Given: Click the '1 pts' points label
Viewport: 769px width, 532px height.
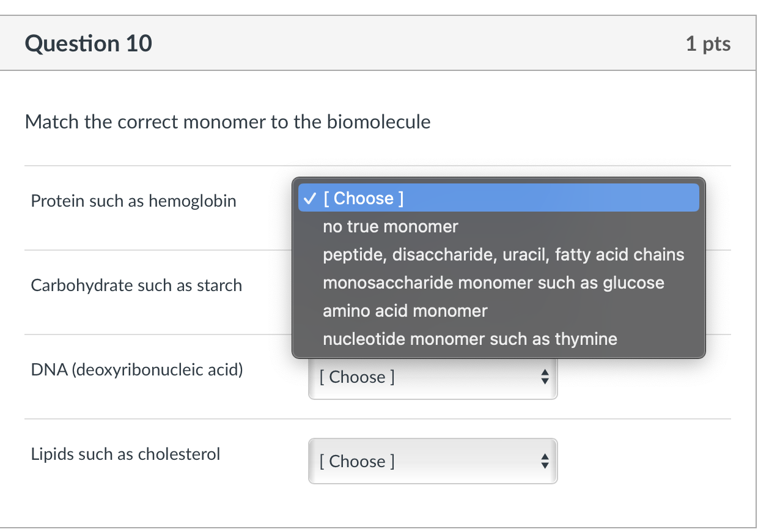Looking at the screenshot, I should tap(708, 44).
